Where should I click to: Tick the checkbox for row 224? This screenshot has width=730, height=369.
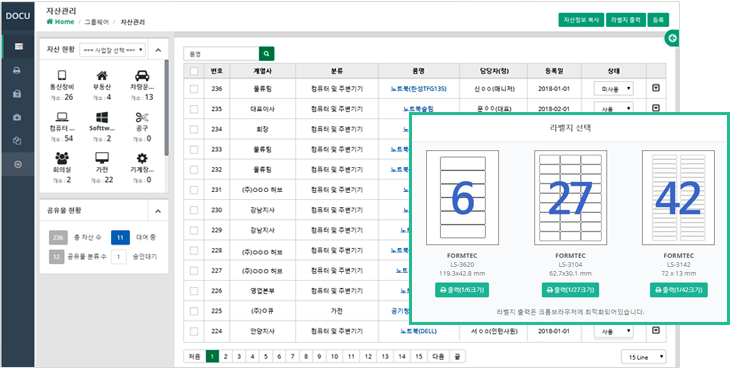[x=194, y=331]
